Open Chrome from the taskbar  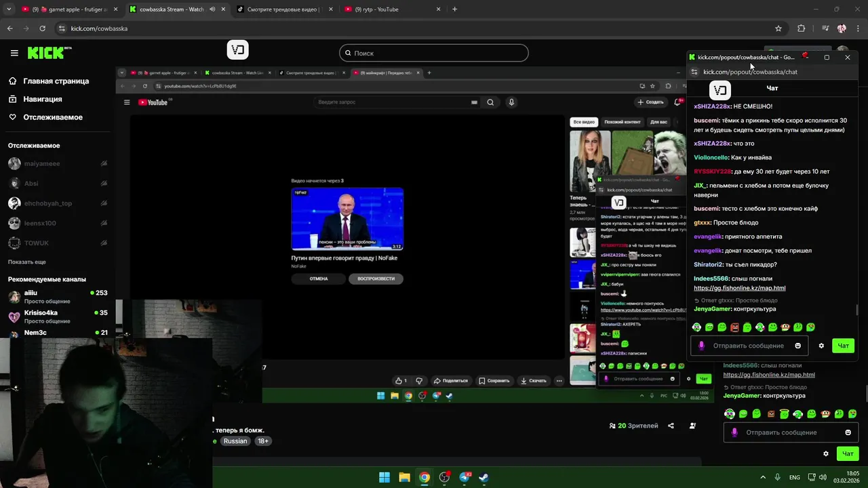click(424, 477)
